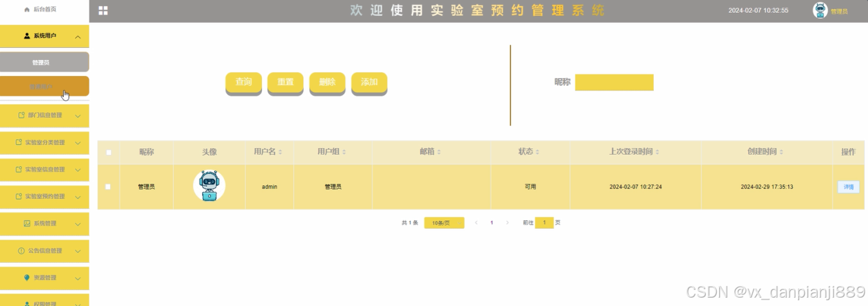
Task: Click the 资源管理 icon
Action: [27, 278]
